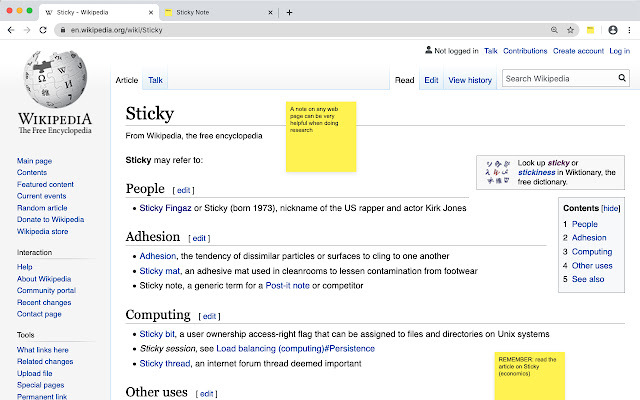Screen dimensions: 640x400
Task: Jump to See also in Contents
Action: [588, 279]
